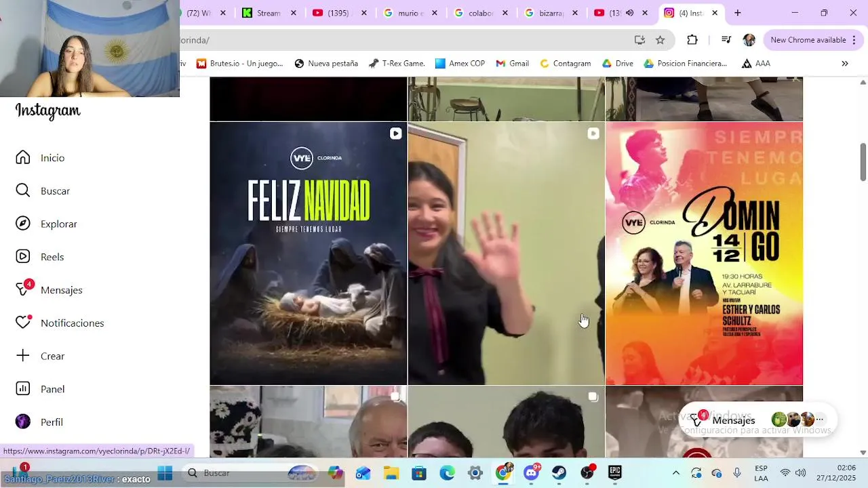Close the (4) Instagram tab

coord(715,13)
